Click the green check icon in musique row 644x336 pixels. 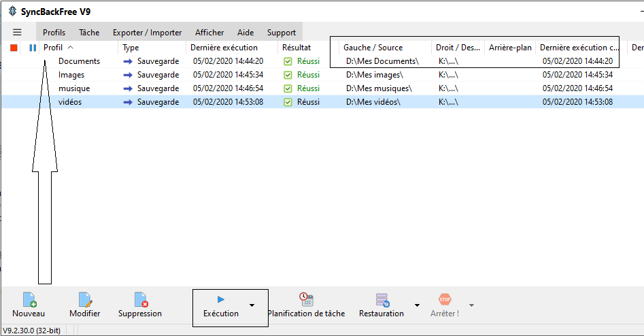pos(288,88)
